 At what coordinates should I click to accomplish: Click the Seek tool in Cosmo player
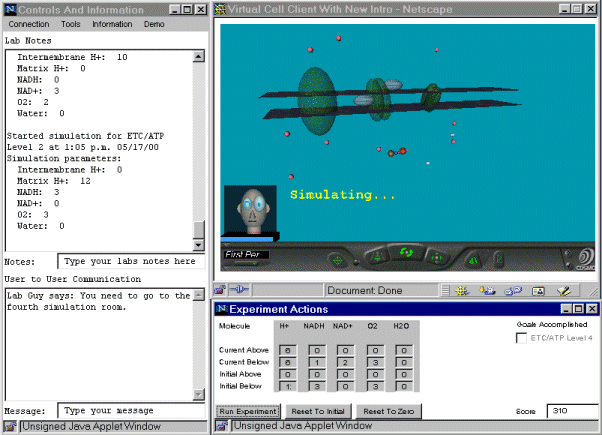[x=338, y=260]
